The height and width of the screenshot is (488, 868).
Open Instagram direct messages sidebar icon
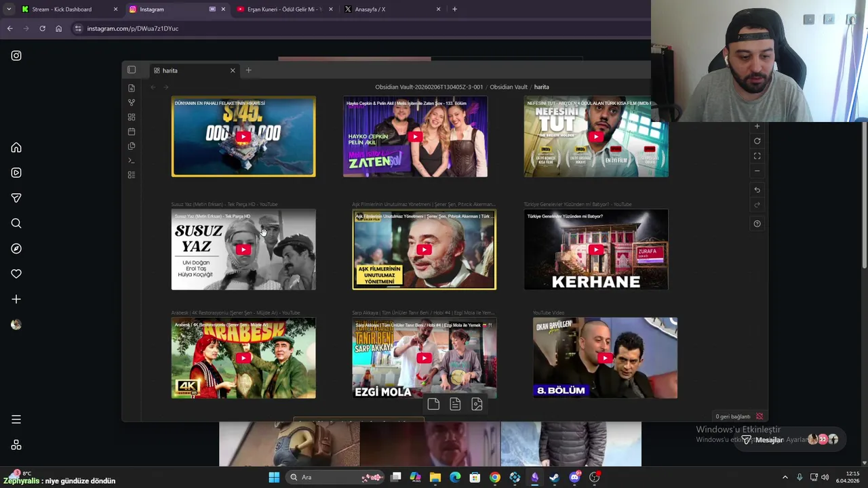click(x=16, y=198)
